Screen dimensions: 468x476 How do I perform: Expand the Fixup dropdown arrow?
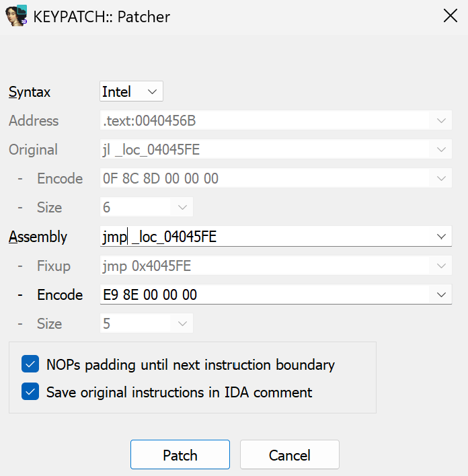pyautogui.click(x=441, y=266)
